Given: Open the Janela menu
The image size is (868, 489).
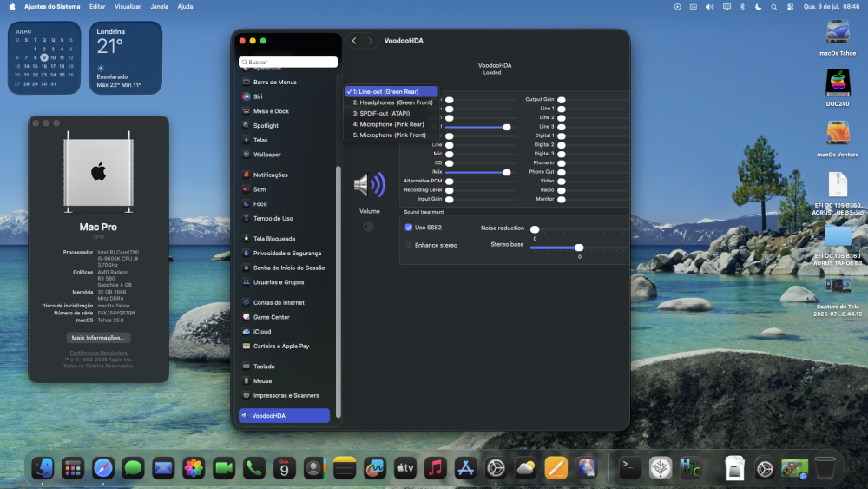Looking at the screenshot, I should [x=160, y=7].
